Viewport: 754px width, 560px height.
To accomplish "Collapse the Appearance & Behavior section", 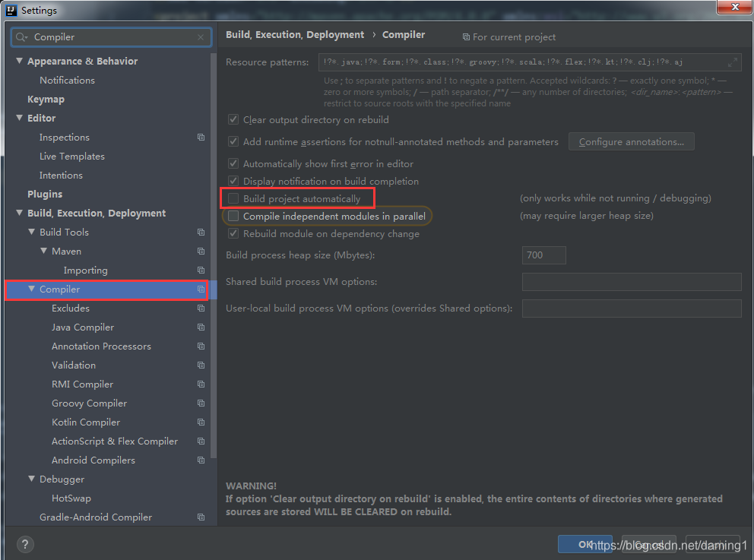I will [19, 61].
